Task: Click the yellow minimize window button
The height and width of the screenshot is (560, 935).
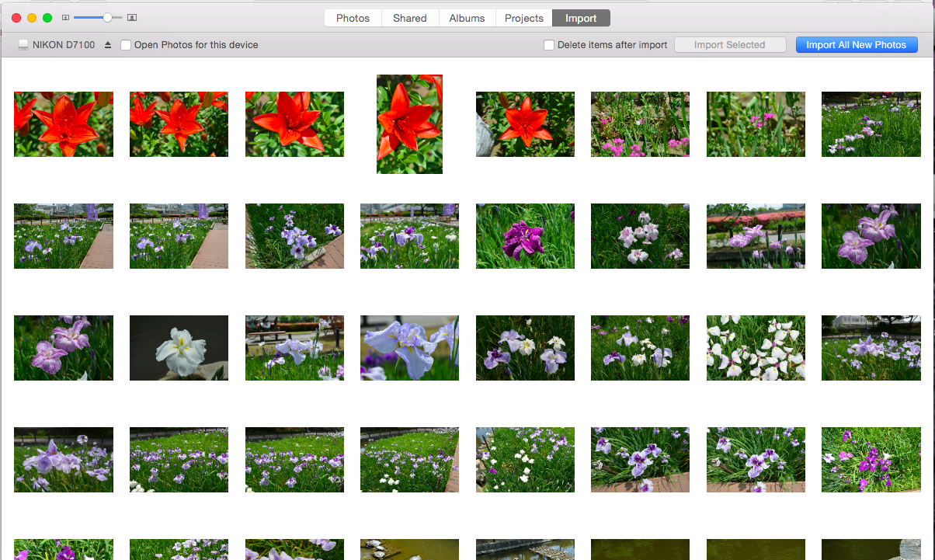Action: [x=32, y=17]
